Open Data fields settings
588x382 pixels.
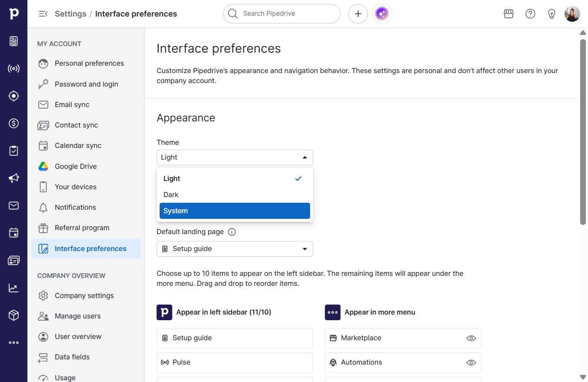click(86, 357)
